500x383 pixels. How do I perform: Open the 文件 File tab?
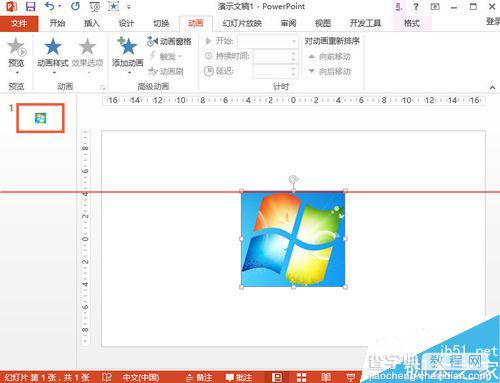click(x=19, y=23)
